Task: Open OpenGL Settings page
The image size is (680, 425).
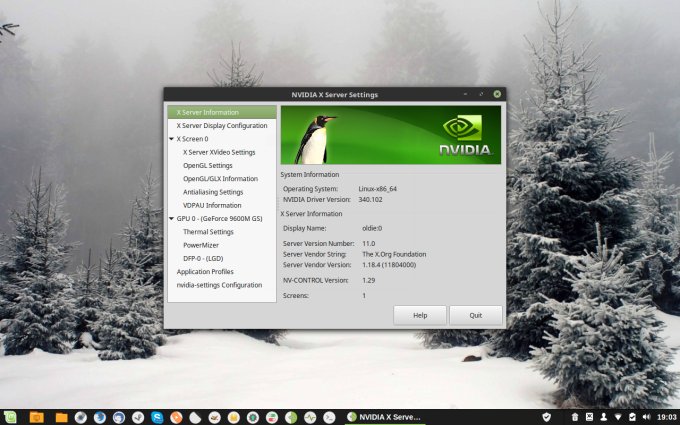Action: [x=208, y=166]
